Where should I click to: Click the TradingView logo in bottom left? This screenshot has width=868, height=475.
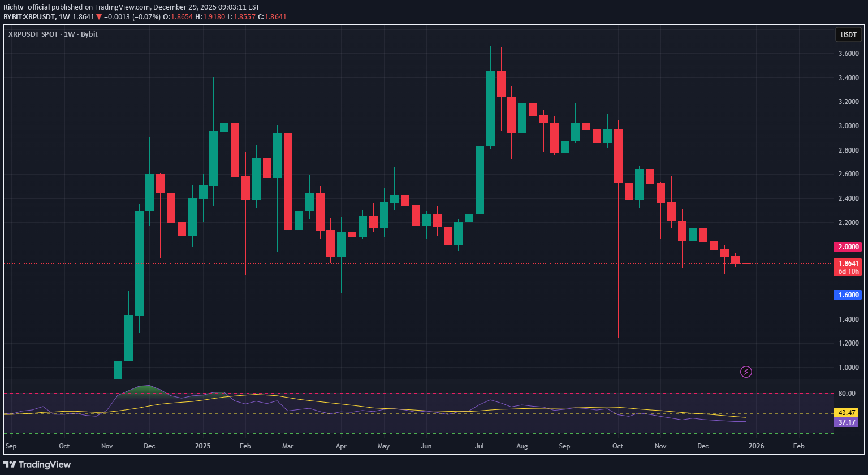[x=37, y=464]
